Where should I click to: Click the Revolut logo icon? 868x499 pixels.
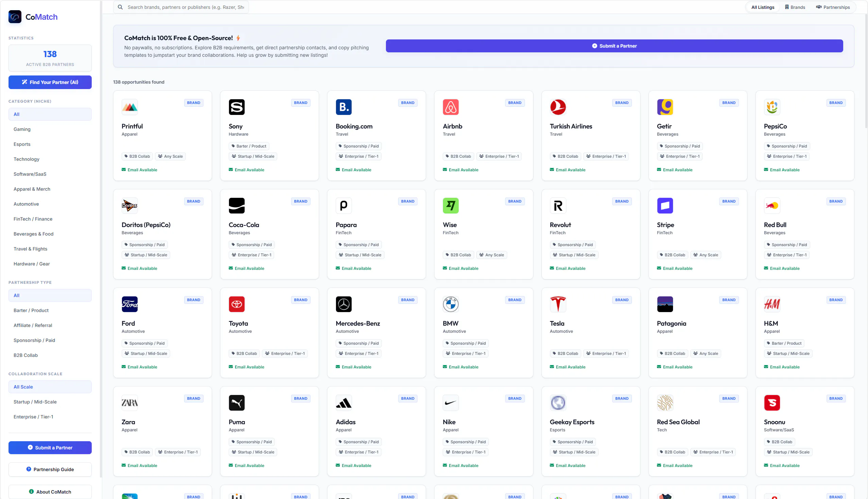tap(557, 206)
